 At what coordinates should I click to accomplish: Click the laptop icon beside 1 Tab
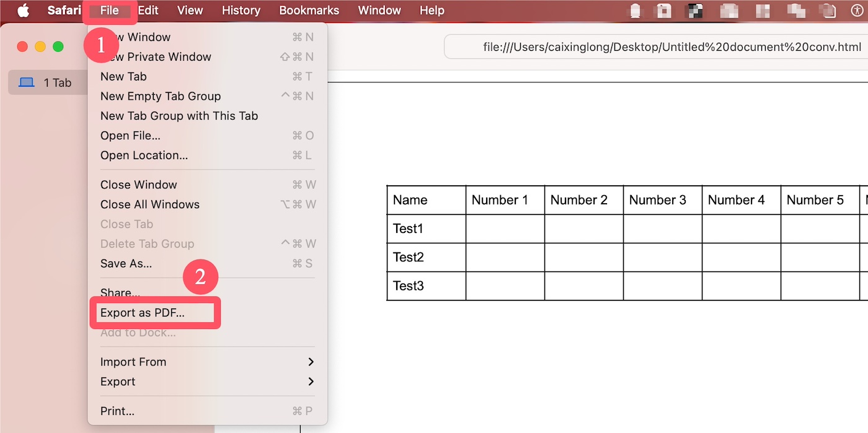(25, 82)
